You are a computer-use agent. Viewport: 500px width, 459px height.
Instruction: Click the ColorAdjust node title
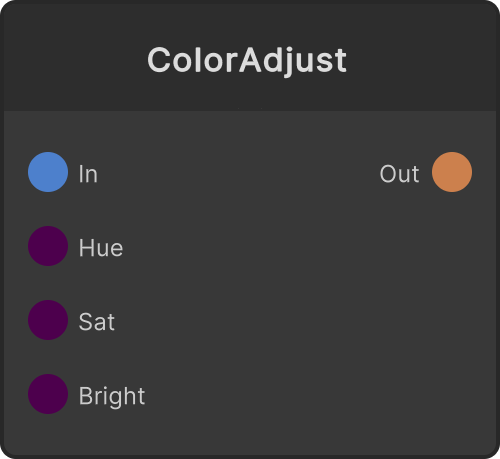click(247, 61)
